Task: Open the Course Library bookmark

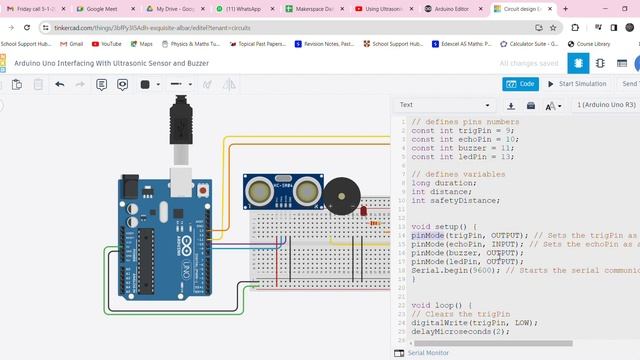Action: (589, 44)
